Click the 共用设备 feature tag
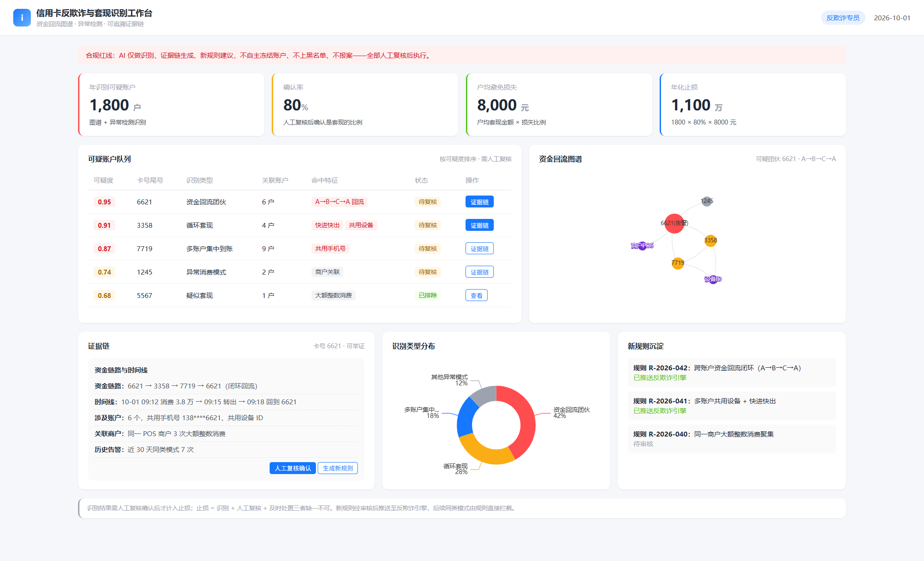 [x=361, y=225]
